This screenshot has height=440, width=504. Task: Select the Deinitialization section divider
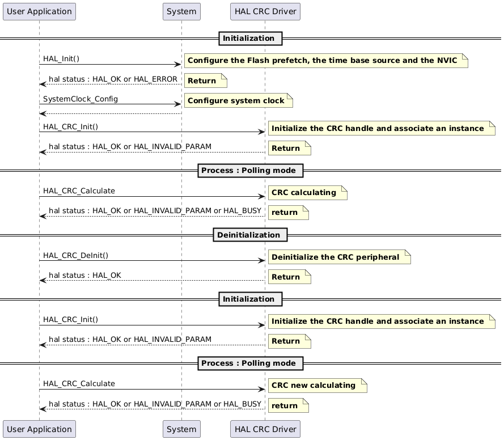(250, 235)
